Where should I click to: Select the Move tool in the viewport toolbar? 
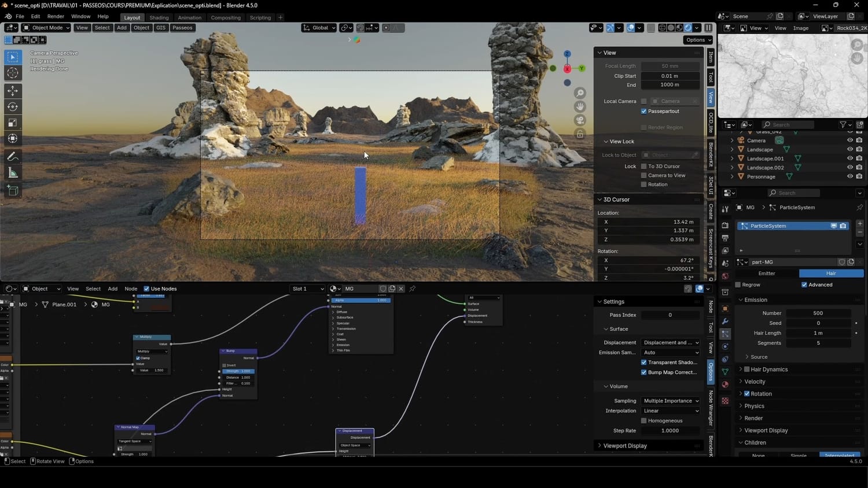coord(13,91)
